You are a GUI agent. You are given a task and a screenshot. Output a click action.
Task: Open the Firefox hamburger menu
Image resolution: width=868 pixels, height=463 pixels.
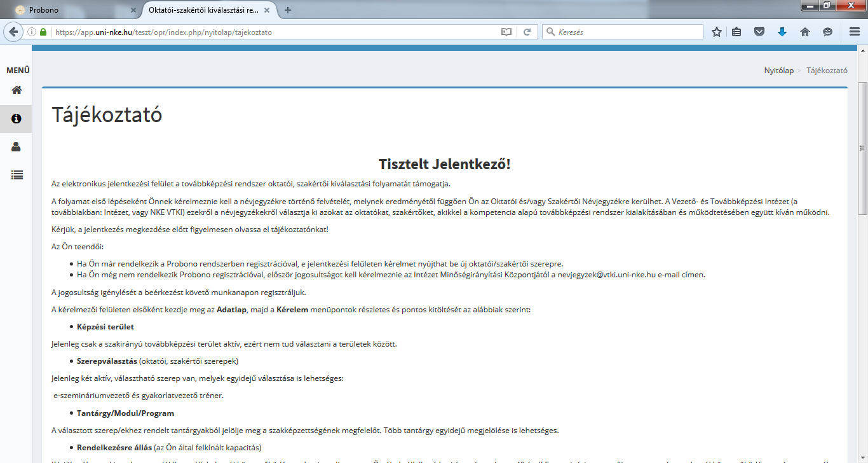coord(854,32)
